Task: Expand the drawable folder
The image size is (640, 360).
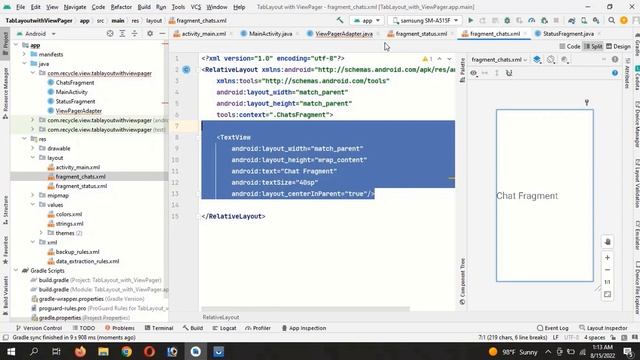Action: [x=33, y=148]
